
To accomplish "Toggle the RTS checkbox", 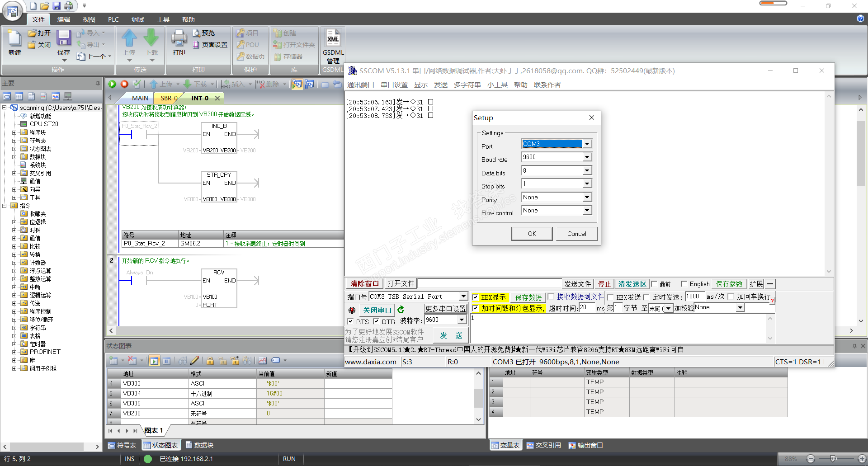I will click(x=350, y=321).
